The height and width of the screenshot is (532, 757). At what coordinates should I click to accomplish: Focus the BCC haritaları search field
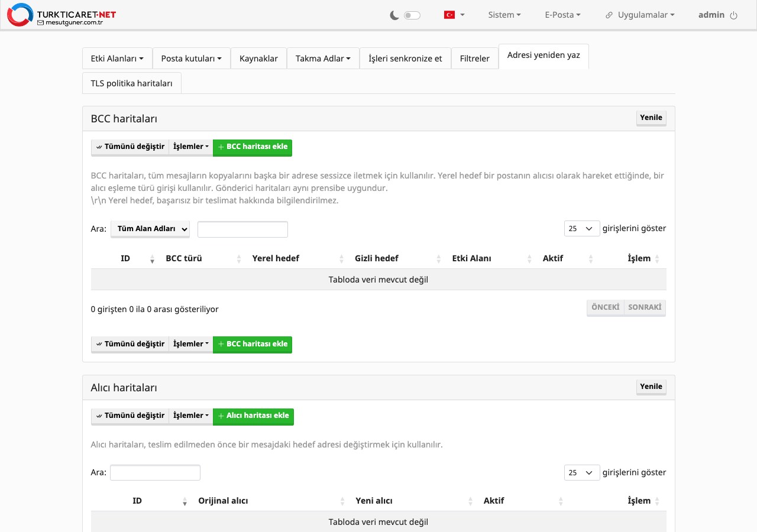click(242, 229)
